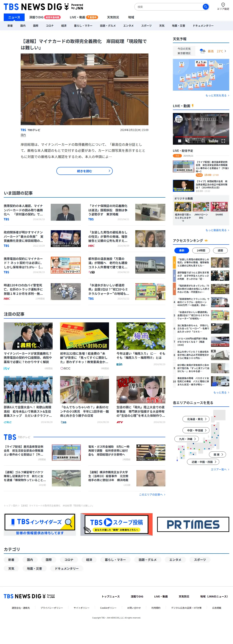Open お問い合わせ in footer

pos(134,608)
